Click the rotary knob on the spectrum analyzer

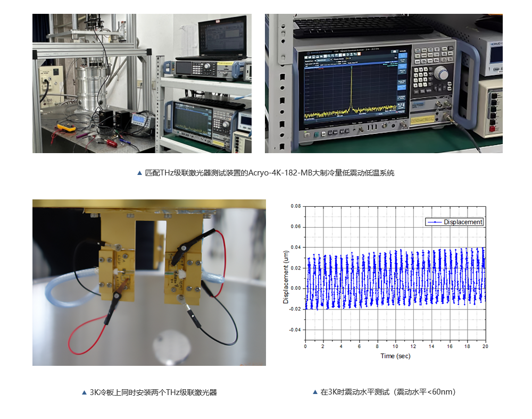point(440,73)
